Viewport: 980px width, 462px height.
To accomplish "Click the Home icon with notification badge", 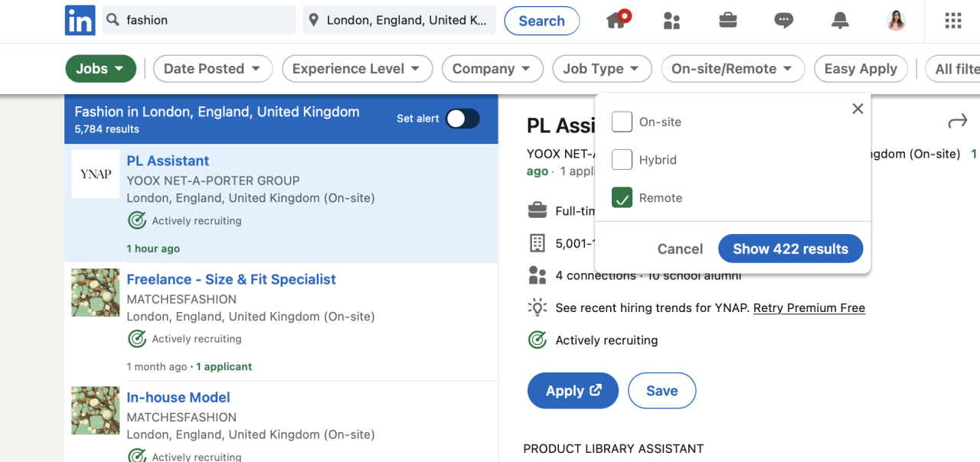I will (618, 20).
